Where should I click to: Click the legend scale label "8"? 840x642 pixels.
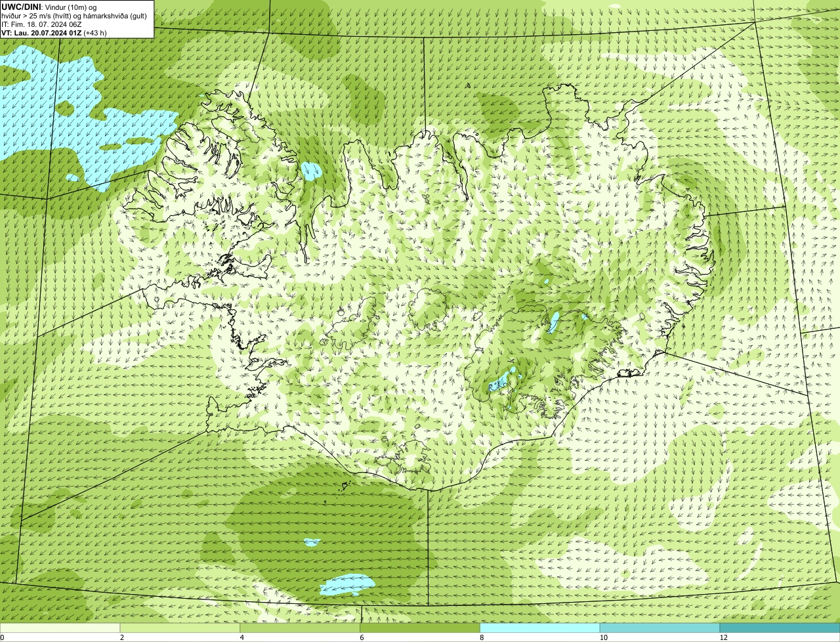481,637
